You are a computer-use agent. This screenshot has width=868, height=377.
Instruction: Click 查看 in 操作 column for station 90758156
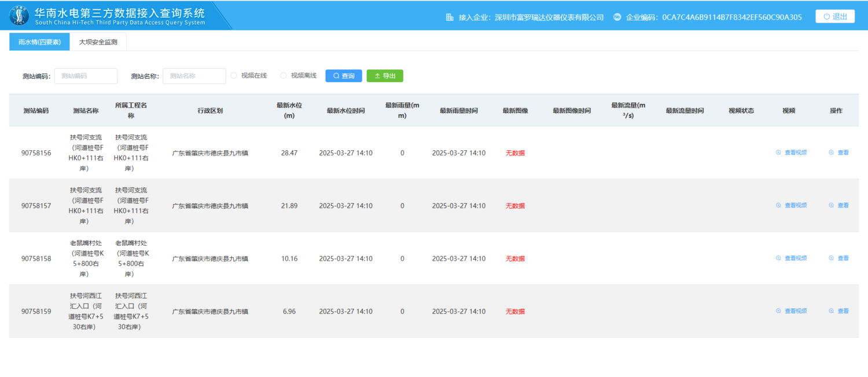pos(838,153)
